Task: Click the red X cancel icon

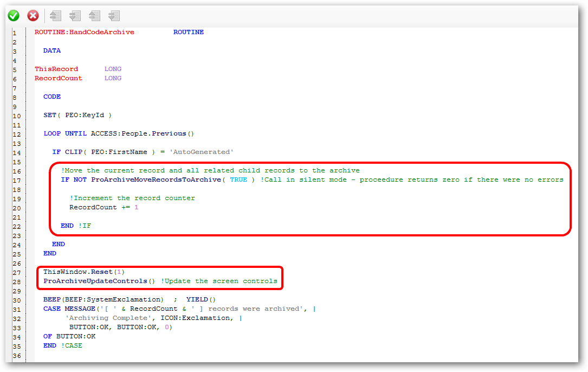Action: point(33,16)
